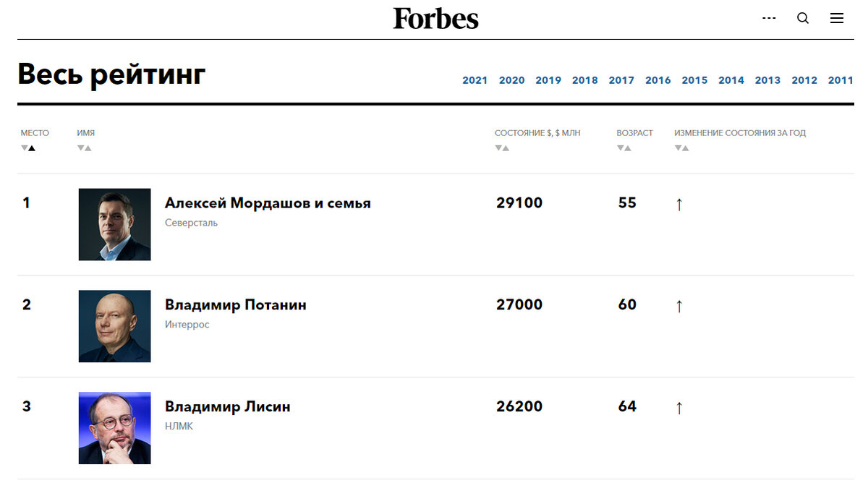This screenshot has width=868, height=483.
Task: Click the 27000 fortune value
Action: [x=519, y=305]
